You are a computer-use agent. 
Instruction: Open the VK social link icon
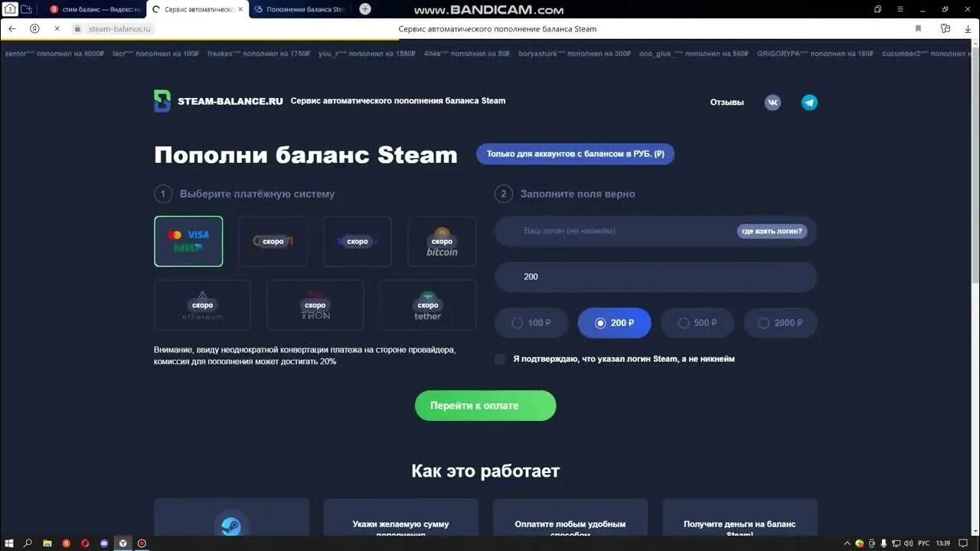click(x=773, y=103)
